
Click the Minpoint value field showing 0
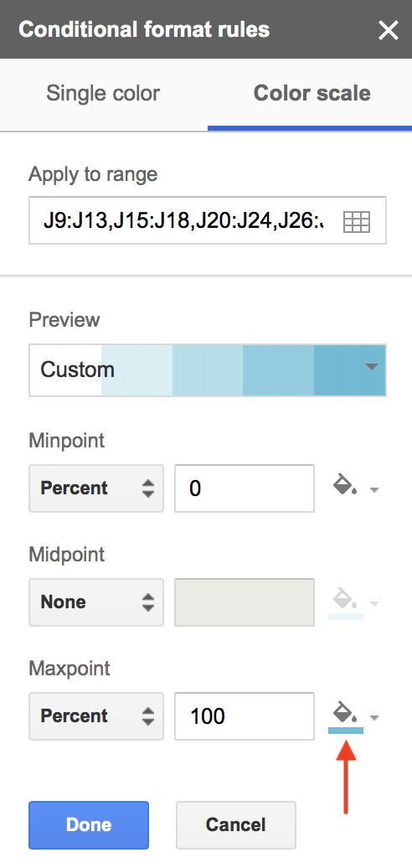pyautogui.click(x=245, y=488)
